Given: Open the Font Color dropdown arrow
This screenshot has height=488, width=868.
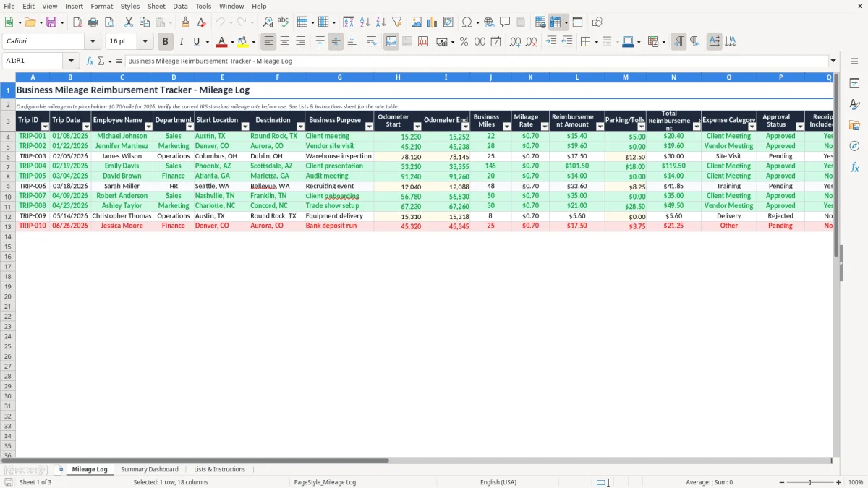Looking at the screenshot, I should pyautogui.click(x=232, y=42).
